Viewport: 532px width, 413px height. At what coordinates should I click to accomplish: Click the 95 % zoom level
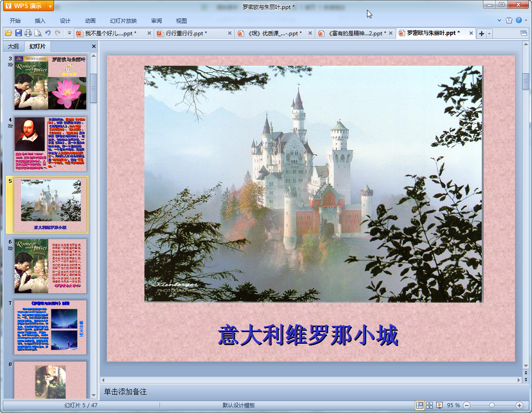coord(453,405)
